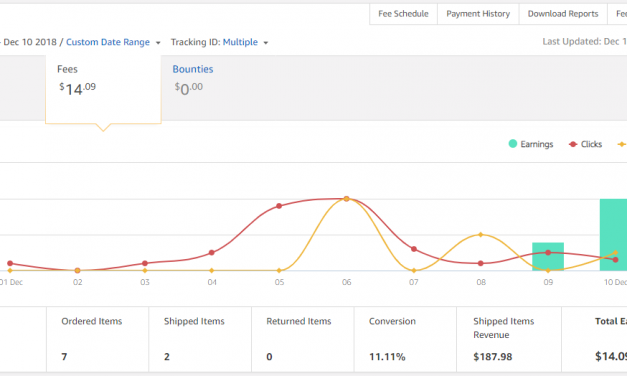Click the Shipped Items value 2
Screen dimensions: 627x376
(x=167, y=356)
